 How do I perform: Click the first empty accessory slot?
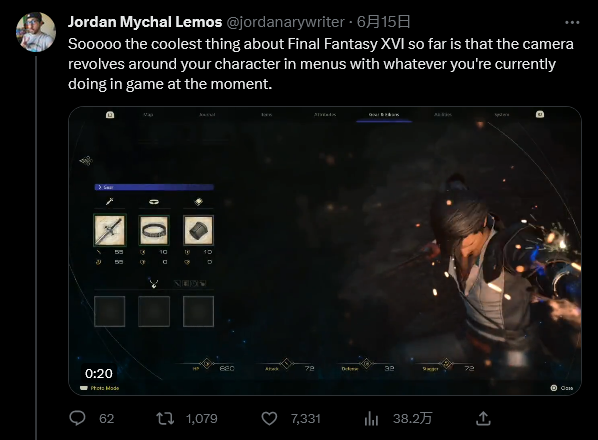(109, 311)
